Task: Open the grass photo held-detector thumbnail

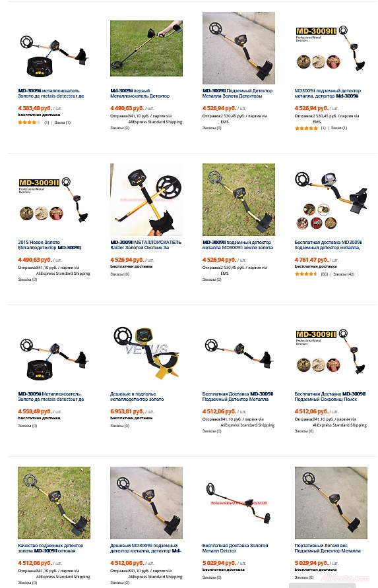Action: (x=146, y=48)
